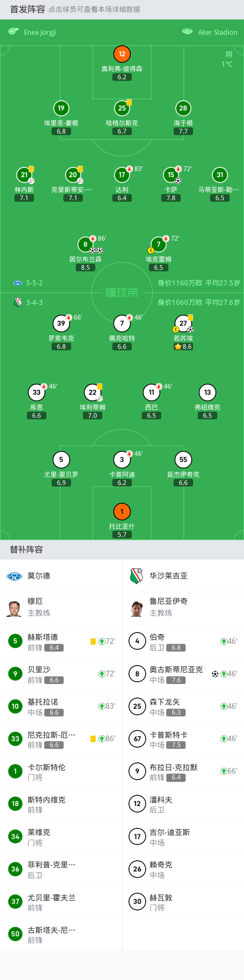Screen dimensions: 244x980
Task: View coach 穆厄 photo thumbnail
Action: click(x=15, y=608)
